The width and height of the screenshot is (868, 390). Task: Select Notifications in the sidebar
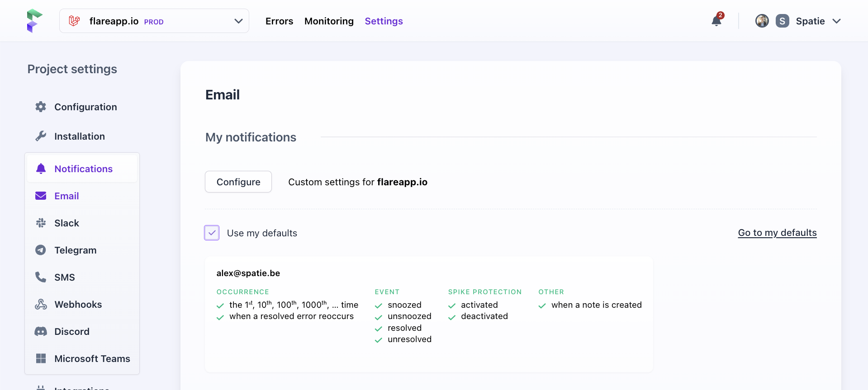pyautogui.click(x=82, y=169)
